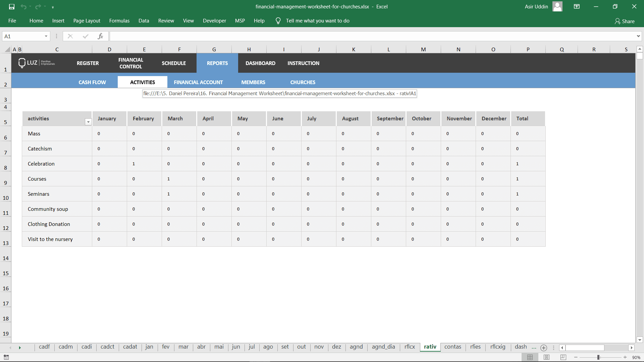
Task: Switch to agnd_dia sheet tab
Action: (383, 347)
